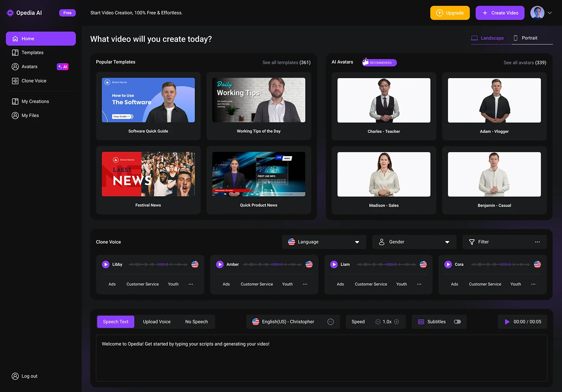Click the Log out icon

[x=15, y=376]
